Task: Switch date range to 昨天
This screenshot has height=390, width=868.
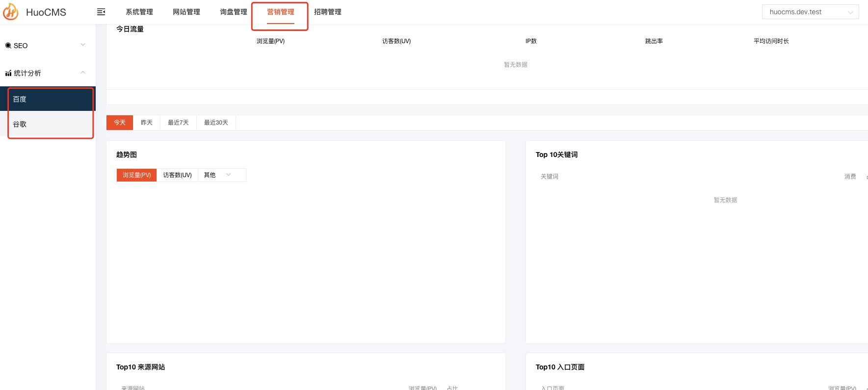Action: point(147,123)
